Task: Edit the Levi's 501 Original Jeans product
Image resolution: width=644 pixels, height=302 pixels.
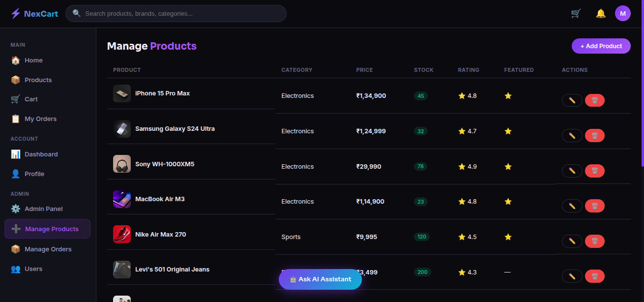Action: [x=572, y=276]
